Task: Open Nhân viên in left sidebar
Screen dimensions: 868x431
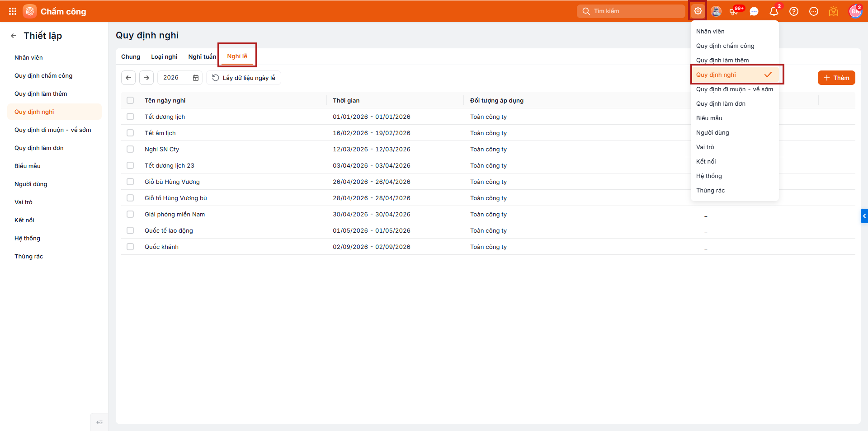Action: pyautogui.click(x=54, y=57)
